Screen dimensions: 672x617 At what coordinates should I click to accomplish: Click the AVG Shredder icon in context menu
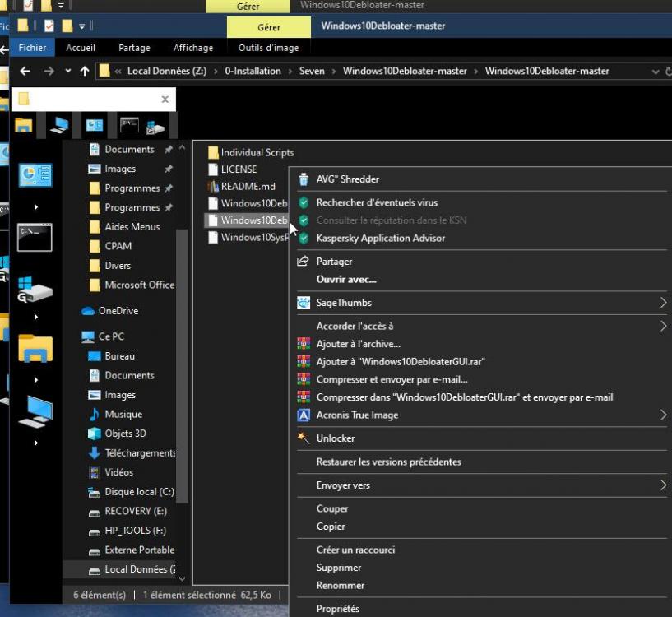[x=304, y=179]
